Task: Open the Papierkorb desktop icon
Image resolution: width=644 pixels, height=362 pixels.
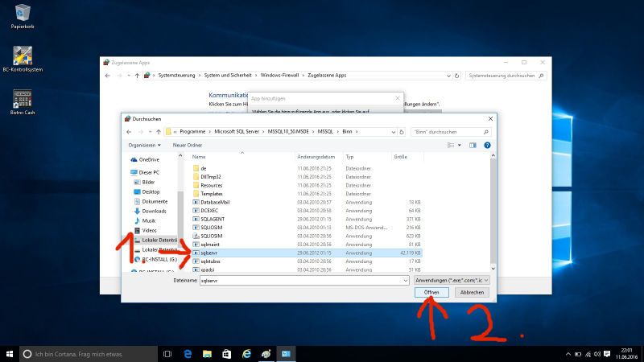Action: (22, 14)
